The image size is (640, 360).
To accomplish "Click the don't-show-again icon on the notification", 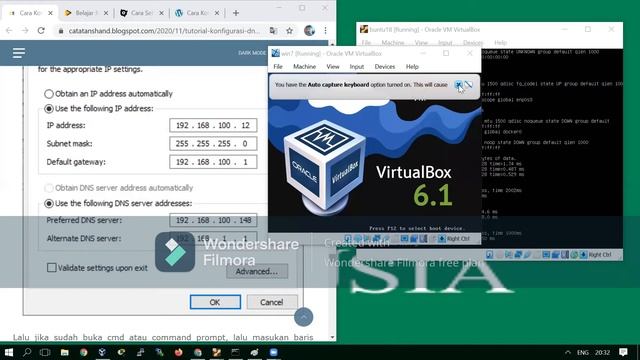I will (469, 85).
